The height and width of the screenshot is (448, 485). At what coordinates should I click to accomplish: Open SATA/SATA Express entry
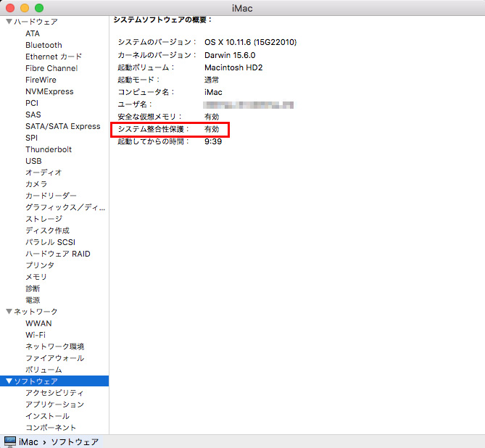tap(63, 126)
